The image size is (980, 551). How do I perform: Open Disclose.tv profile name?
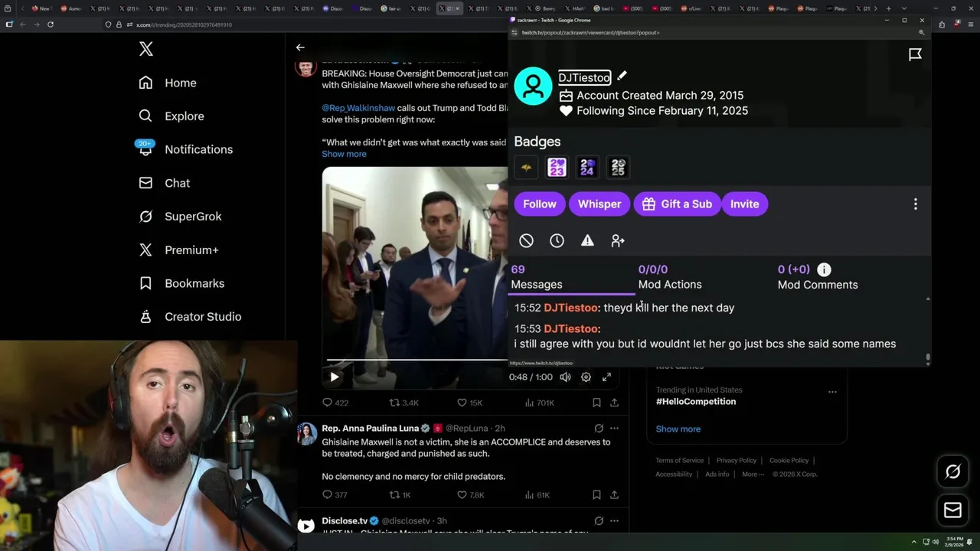(345, 521)
